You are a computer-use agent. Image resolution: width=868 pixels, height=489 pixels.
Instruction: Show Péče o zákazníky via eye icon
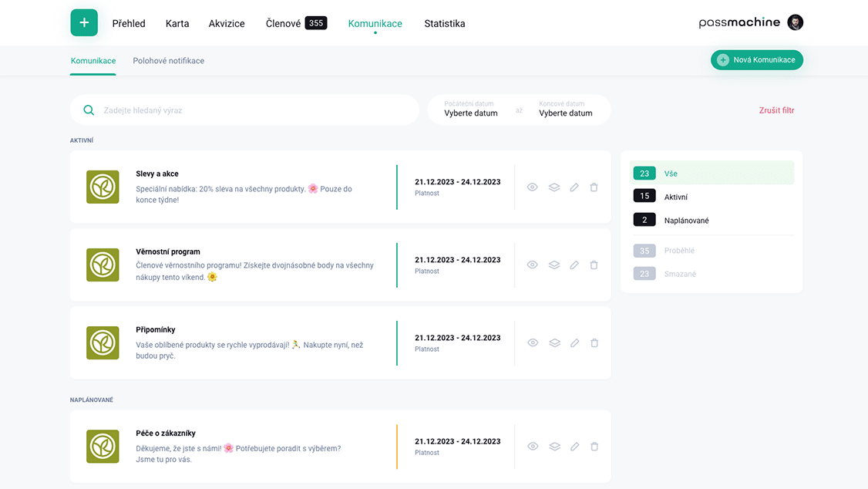pos(532,447)
